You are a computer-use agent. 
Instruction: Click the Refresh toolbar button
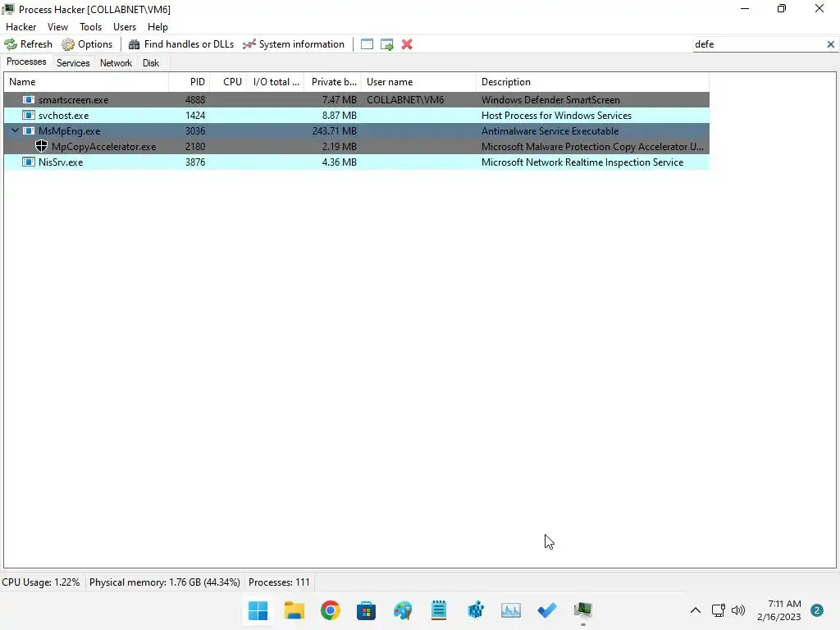[x=29, y=44]
